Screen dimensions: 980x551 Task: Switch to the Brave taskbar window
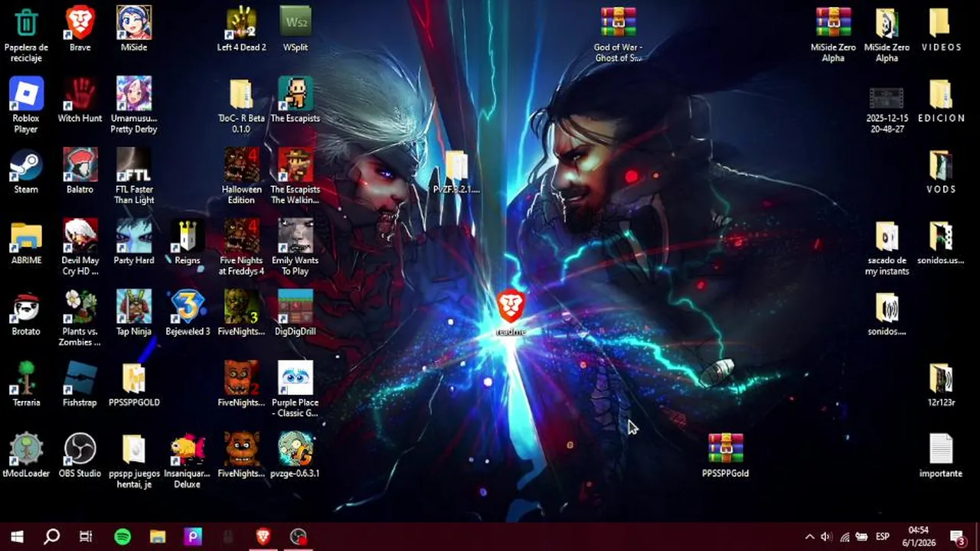[x=263, y=536]
